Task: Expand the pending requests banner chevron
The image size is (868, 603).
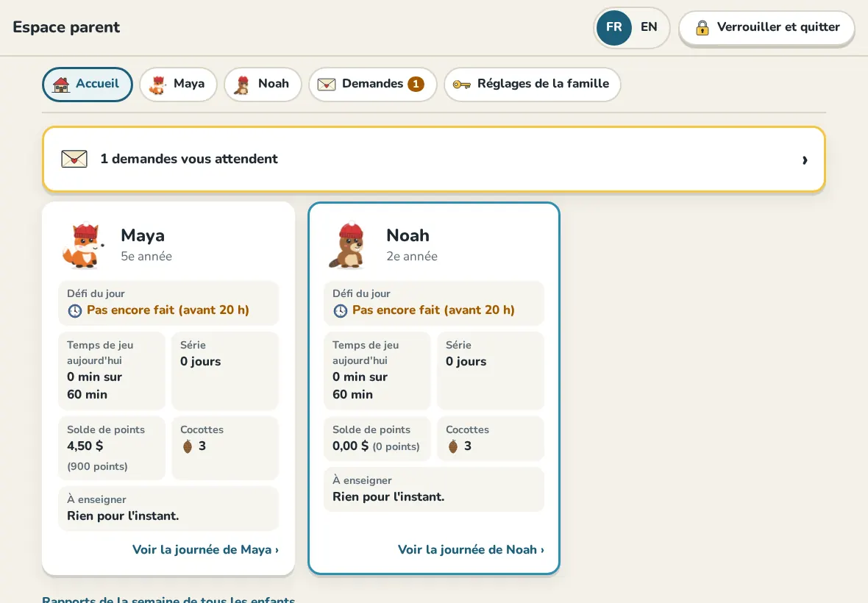Action: click(805, 160)
